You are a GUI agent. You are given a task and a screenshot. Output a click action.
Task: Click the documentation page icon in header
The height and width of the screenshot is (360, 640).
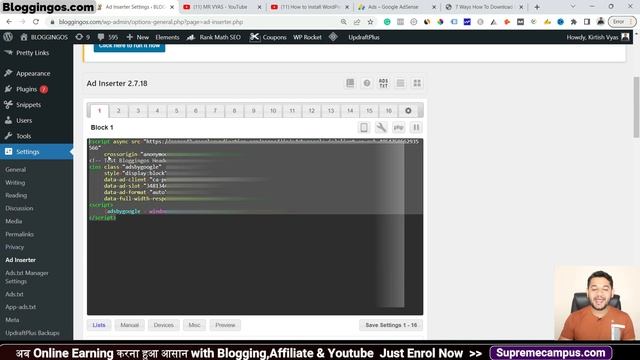[350, 83]
